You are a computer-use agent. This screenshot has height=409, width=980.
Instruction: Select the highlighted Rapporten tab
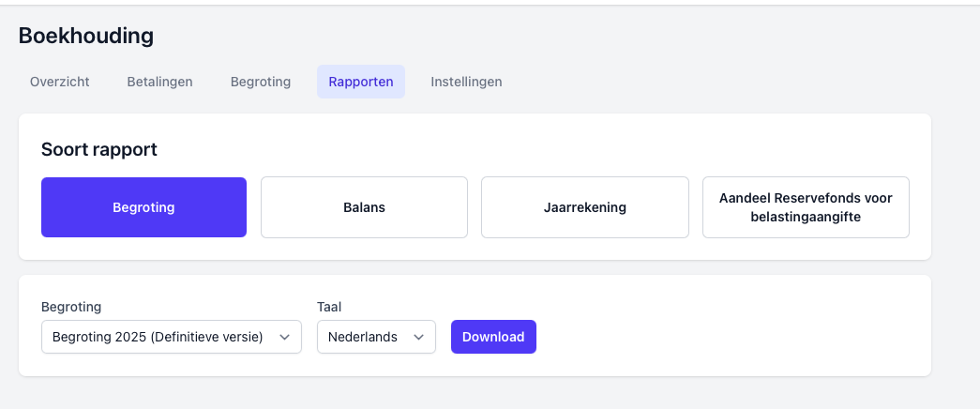point(360,82)
